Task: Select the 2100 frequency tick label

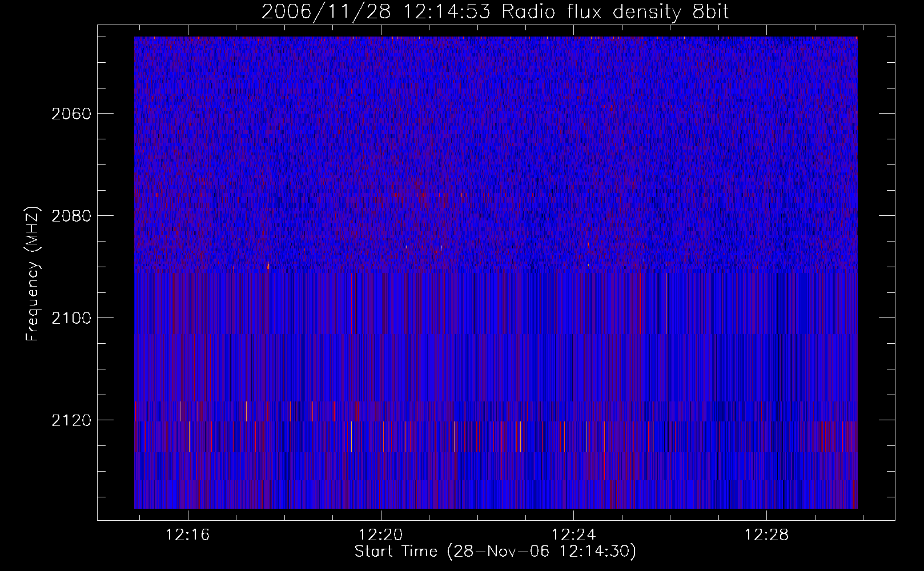Action: tap(71, 318)
